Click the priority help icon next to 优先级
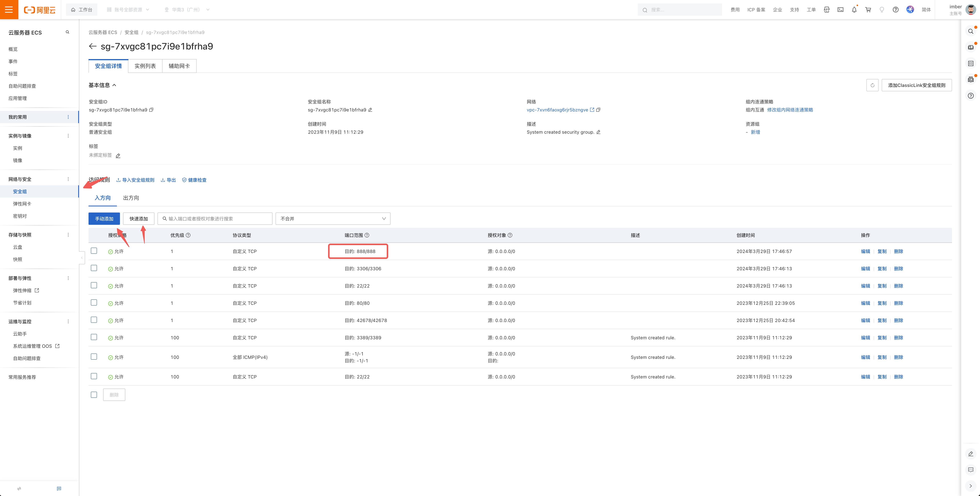980x496 pixels. click(188, 235)
